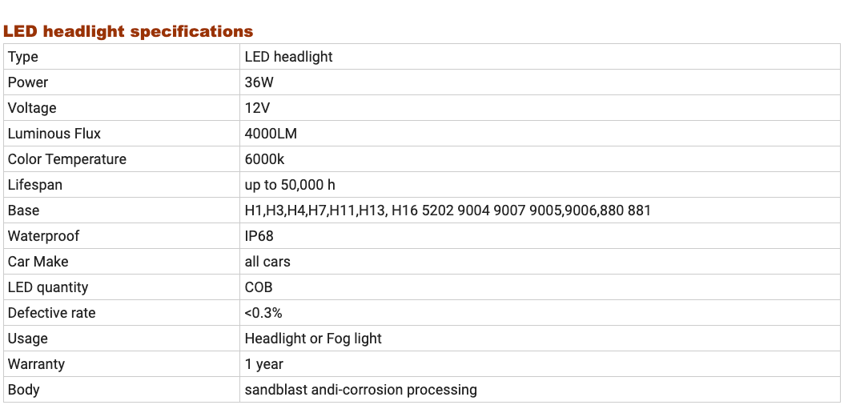The height and width of the screenshot is (417, 868).
Task: Select the IP68 waterproof rating
Action: coord(259,236)
